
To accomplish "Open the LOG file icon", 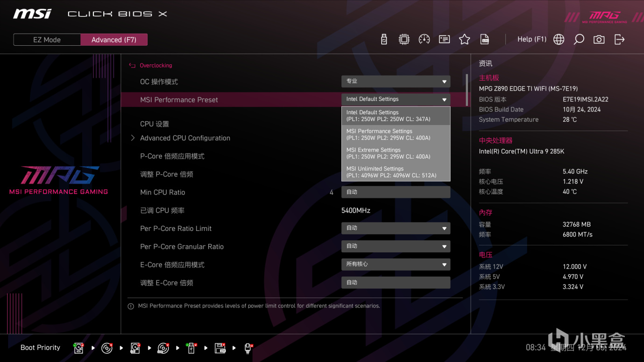I will (x=485, y=40).
